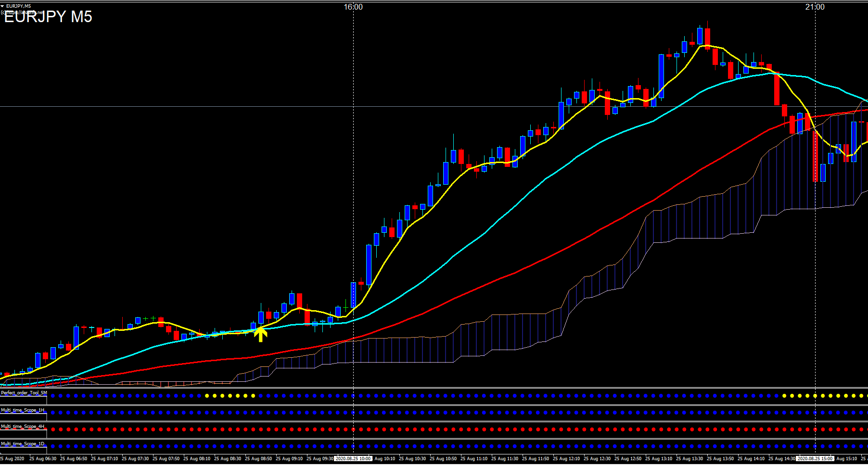Screen dimensions: 868x465
Task: Select the Multi_time_Scope_1D indicator label
Action: 23,444
